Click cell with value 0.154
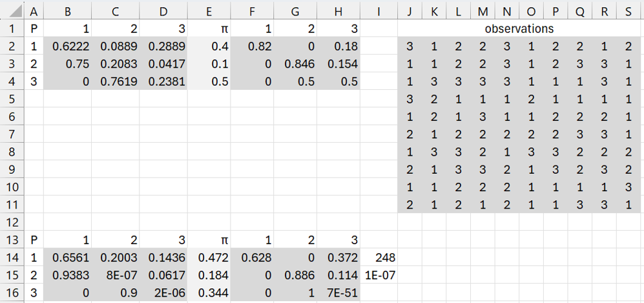This screenshot has width=644, height=303. (x=338, y=64)
